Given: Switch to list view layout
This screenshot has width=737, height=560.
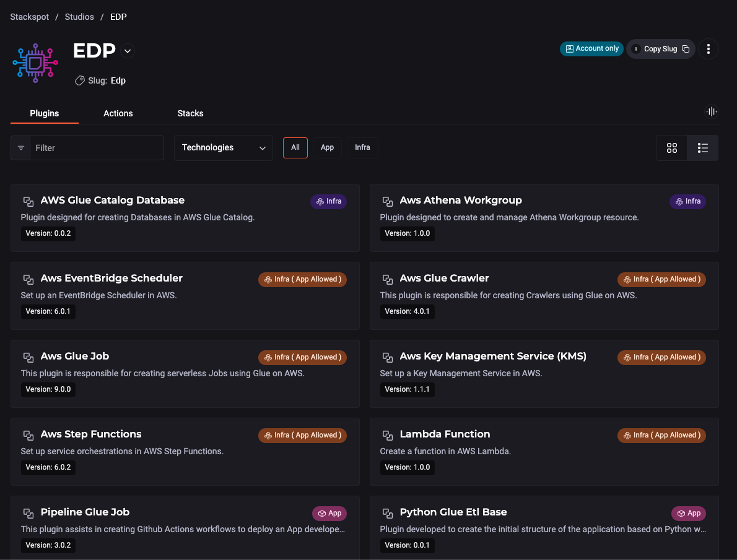Looking at the screenshot, I should (702, 148).
